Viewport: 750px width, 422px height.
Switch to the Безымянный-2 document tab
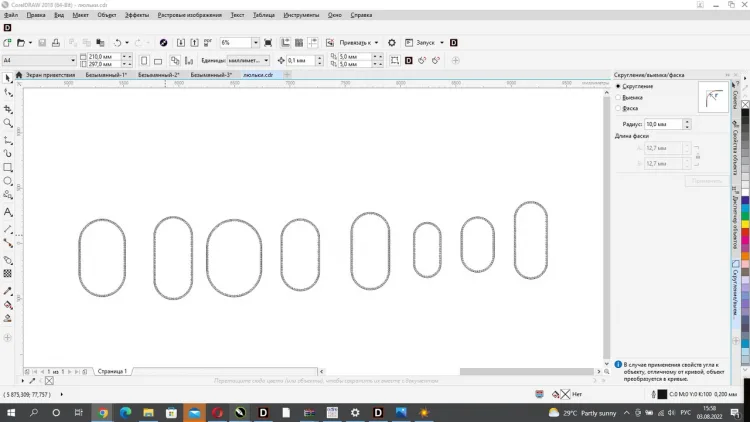point(158,75)
